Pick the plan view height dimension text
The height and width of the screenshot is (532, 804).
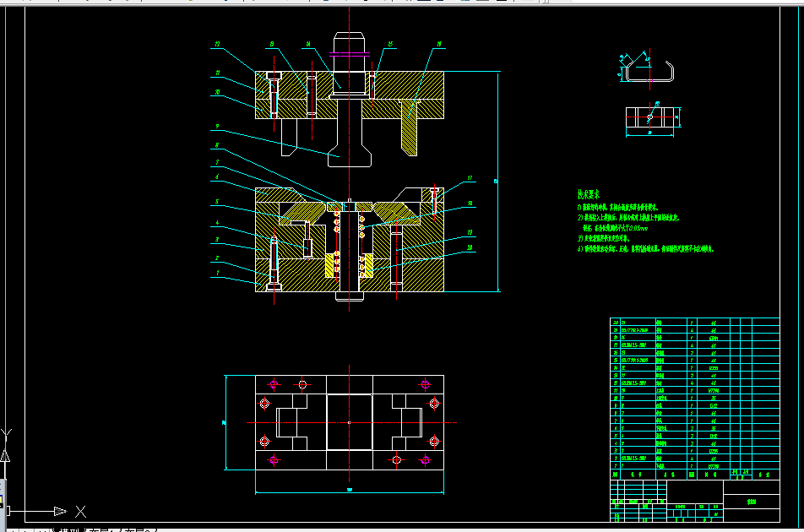pyautogui.click(x=224, y=423)
